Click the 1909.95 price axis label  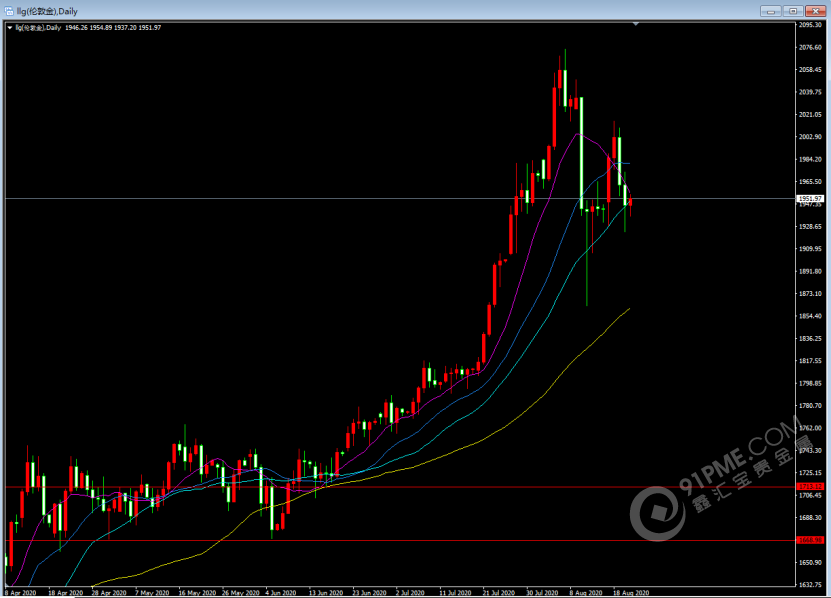(810, 249)
